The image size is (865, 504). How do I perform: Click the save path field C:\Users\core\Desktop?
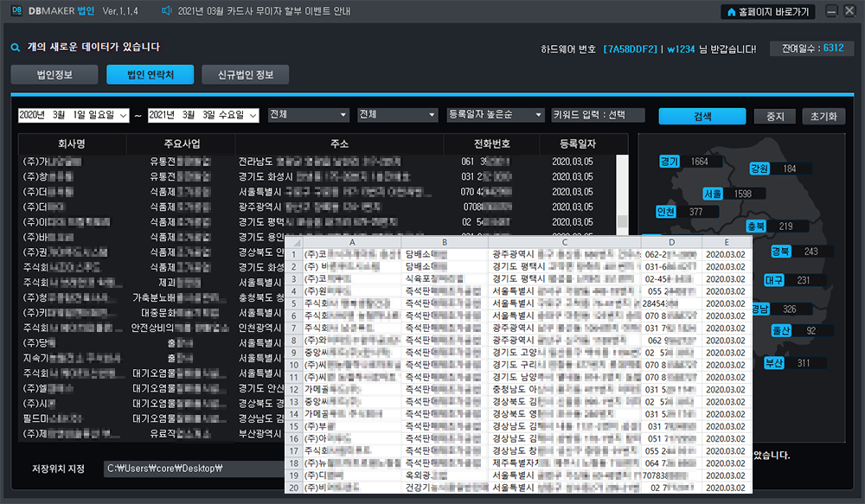(194, 469)
